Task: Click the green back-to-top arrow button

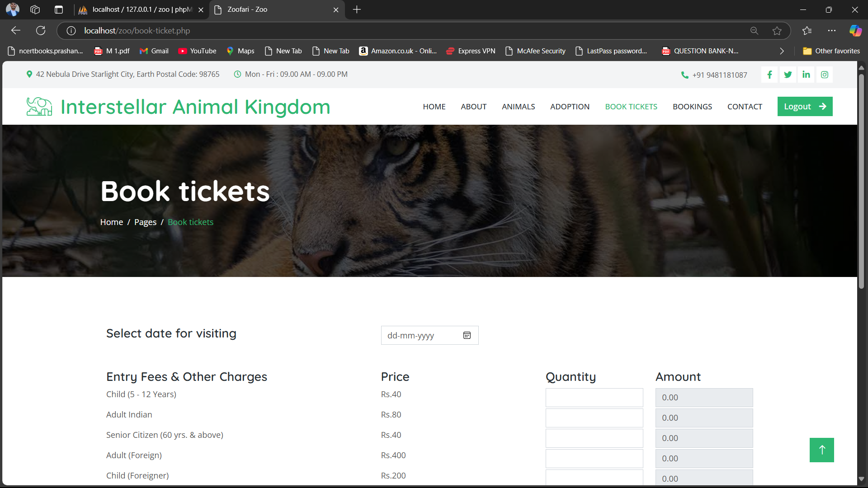Action: [822, 450]
